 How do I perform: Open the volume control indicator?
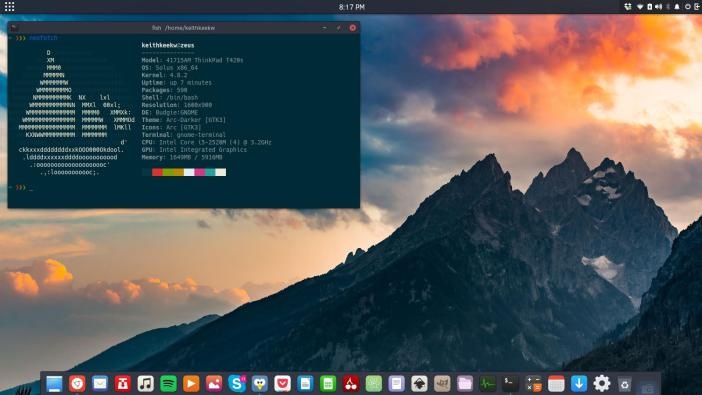click(659, 7)
